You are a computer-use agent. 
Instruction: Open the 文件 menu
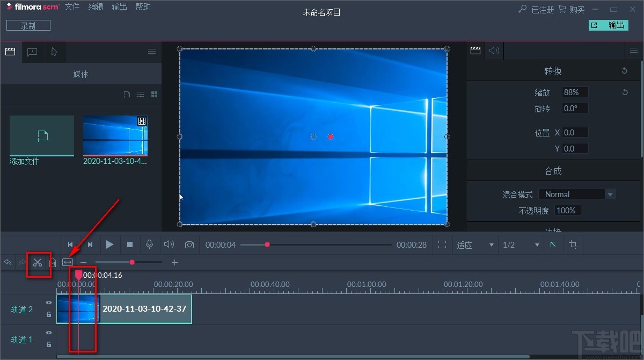pos(72,7)
